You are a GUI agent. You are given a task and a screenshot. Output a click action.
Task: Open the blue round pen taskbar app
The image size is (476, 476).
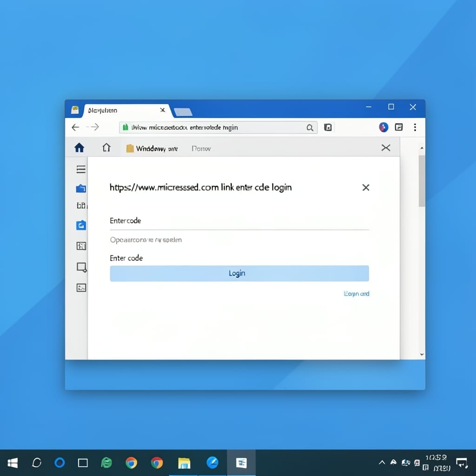[x=212, y=463]
